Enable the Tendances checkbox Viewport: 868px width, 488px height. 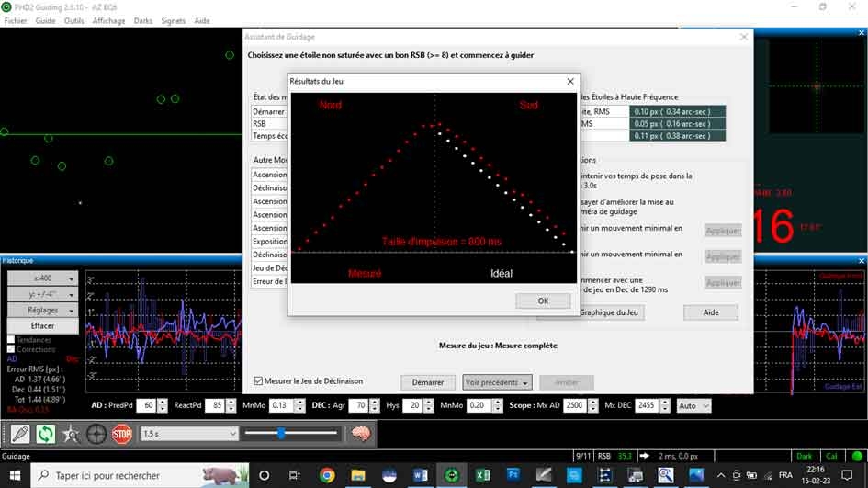pyautogui.click(x=11, y=339)
